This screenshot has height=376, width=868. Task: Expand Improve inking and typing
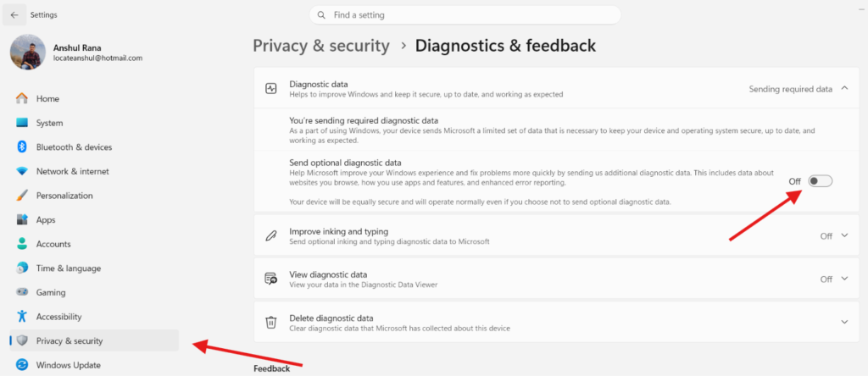coord(556,236)
